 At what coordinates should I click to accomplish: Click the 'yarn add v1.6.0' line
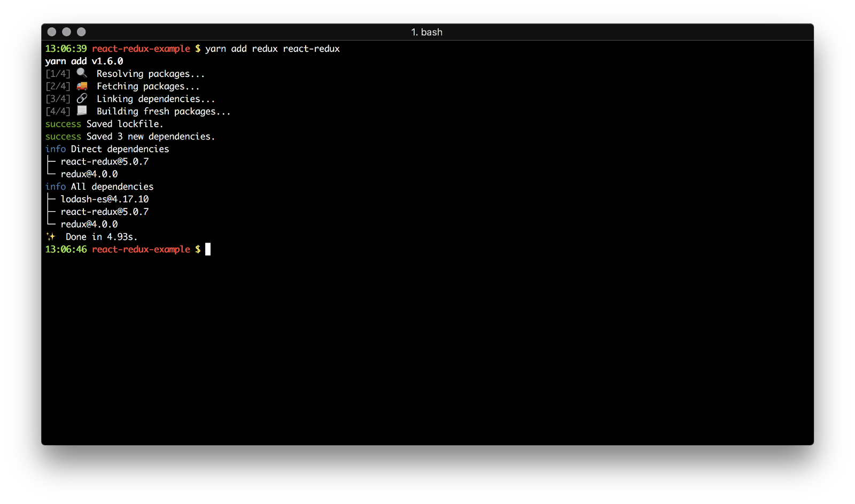pyautogui.click(x=84, y=61)
